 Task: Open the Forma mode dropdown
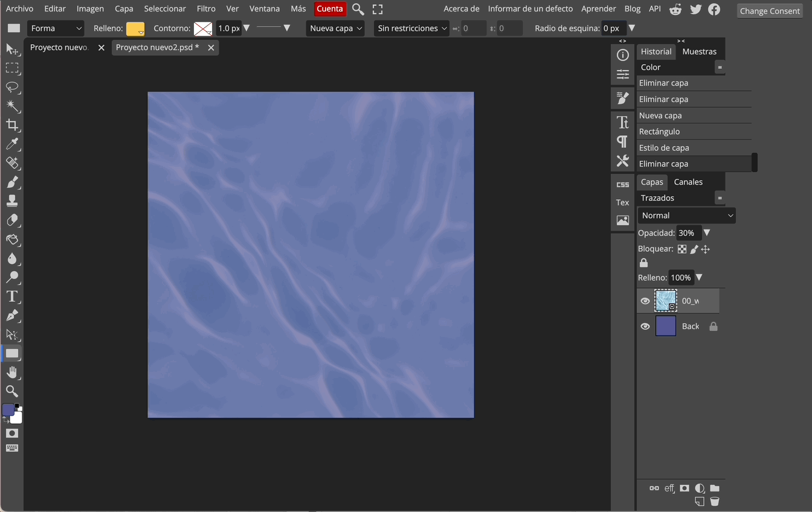coord(56,28)
